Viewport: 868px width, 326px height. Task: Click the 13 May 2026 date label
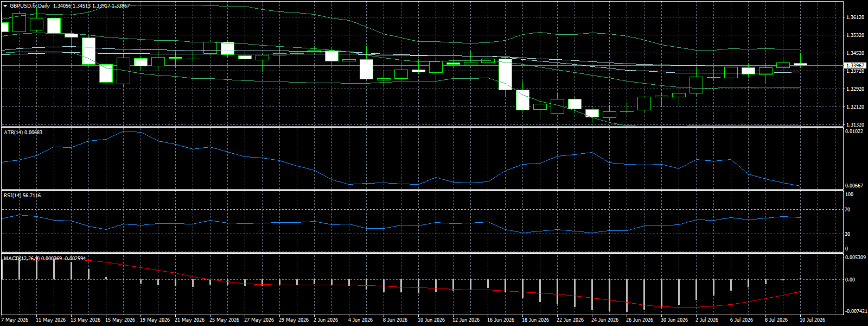pyautogui.click(x=85, y=320)
